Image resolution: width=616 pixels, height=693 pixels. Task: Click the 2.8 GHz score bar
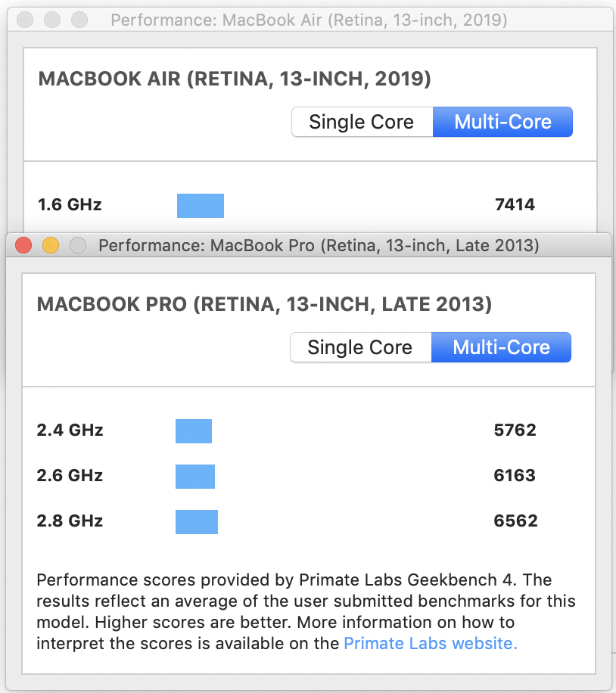[x=197, y=521]
